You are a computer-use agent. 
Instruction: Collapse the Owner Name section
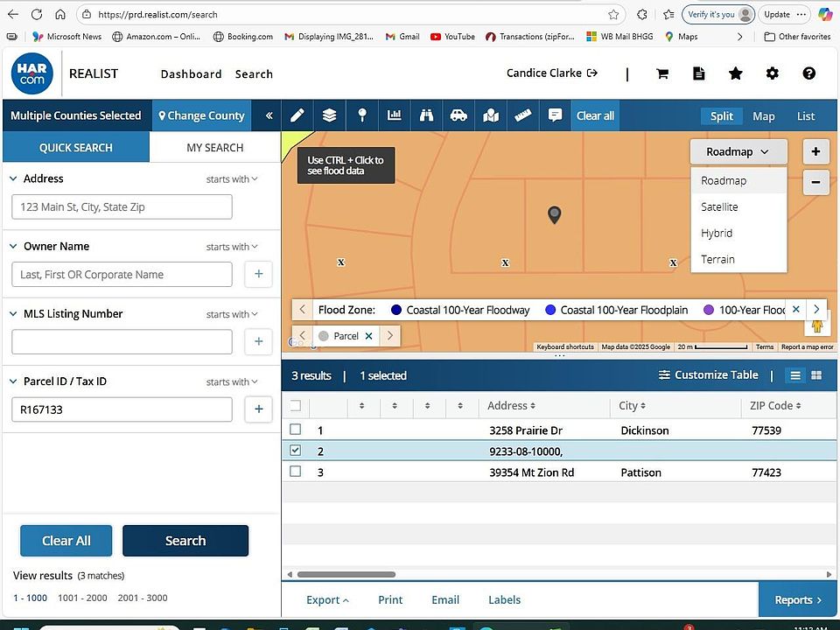click(x=14, y=247)
